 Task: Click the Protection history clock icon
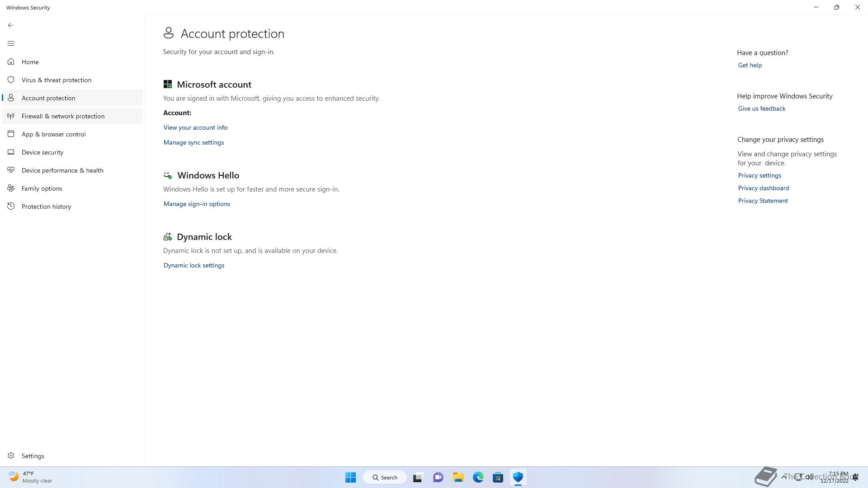pyautogui.click(x=11, y=206)
